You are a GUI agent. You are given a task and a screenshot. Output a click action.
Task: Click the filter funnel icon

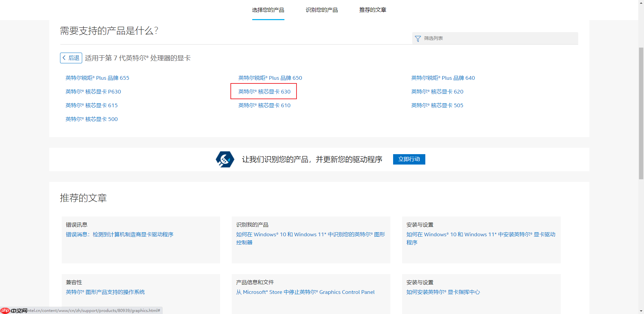(418, 38)
